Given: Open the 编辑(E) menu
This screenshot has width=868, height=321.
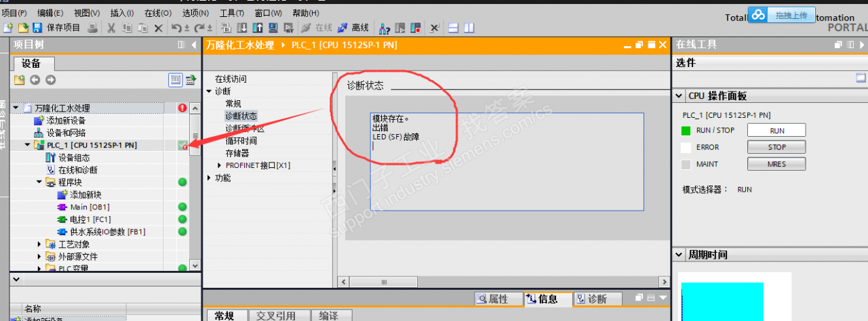Looking at the screenshot, I should (x=50, y=13).
